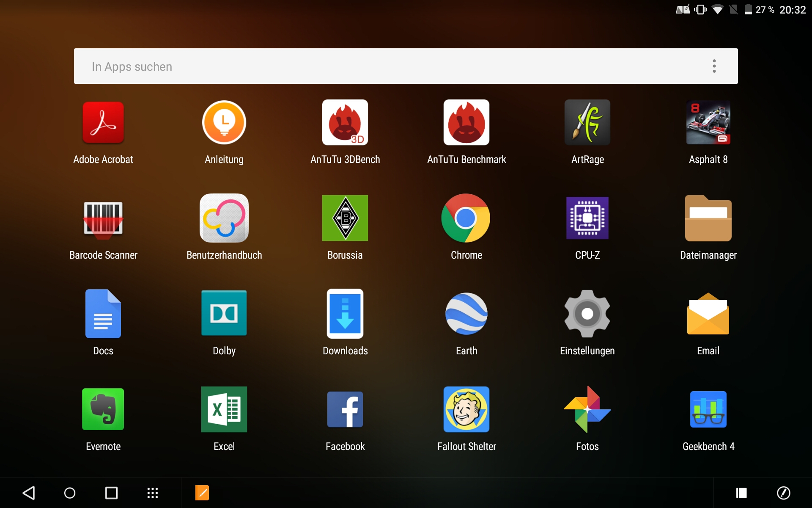This screenshot has width=812, height=508.
Task: Open Microsoft Excel
Action: [x=224, y=409]
